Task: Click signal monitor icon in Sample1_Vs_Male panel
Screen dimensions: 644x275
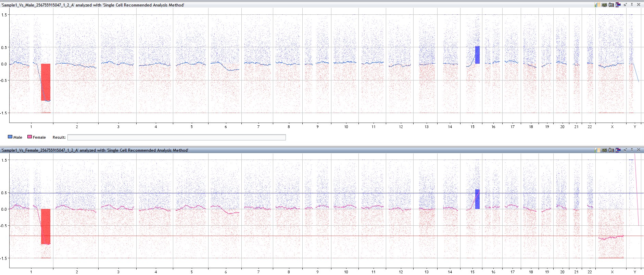Action: (604, 5)
